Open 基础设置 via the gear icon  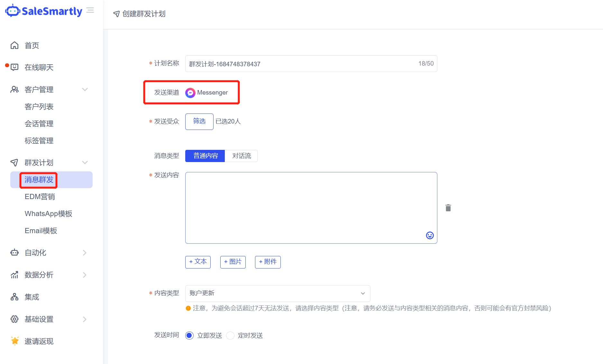tap(14, 319)
